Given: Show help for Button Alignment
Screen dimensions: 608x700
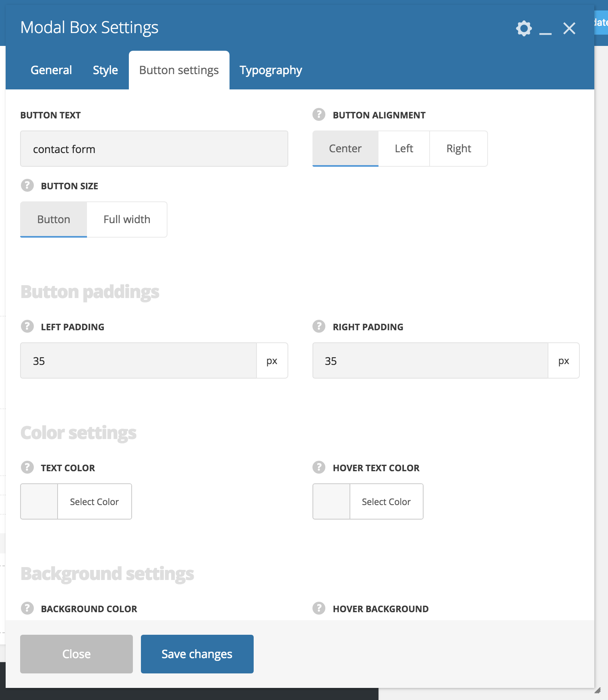Looking at the screenshot, I should pyautogui.click(x=319, y=115).
